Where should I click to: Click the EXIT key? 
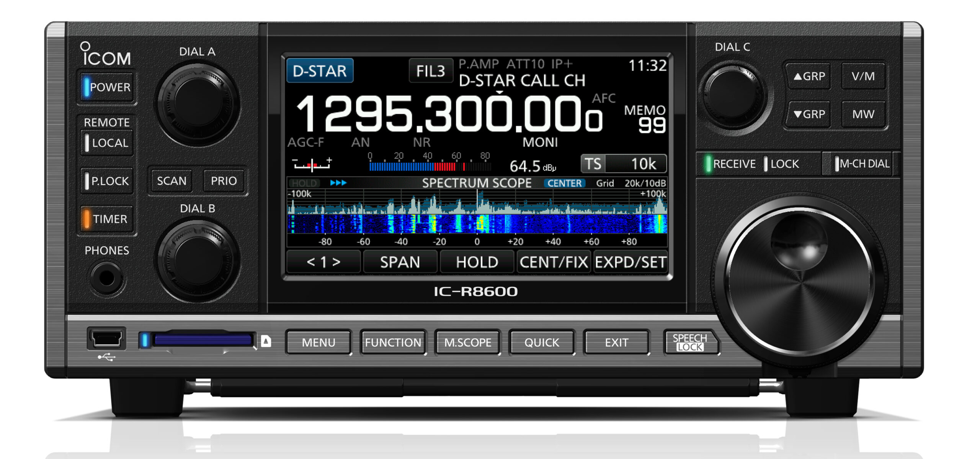(x=616, y=342)
